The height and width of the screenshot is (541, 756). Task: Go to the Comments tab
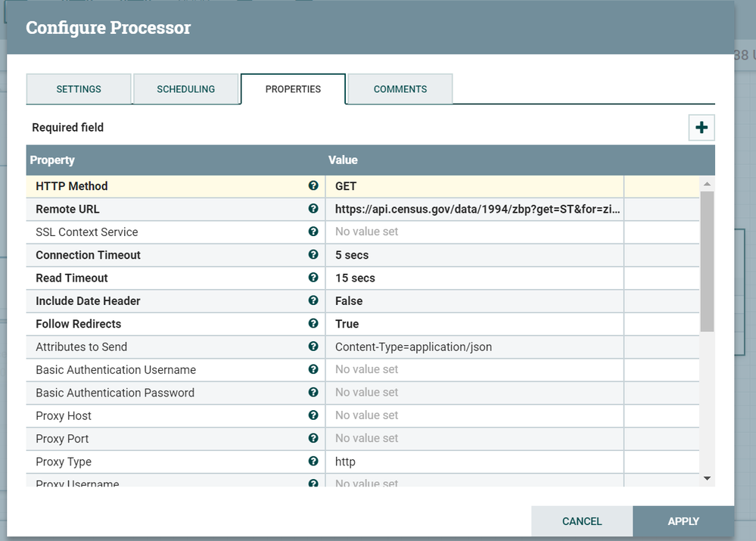tap(400, 89)
